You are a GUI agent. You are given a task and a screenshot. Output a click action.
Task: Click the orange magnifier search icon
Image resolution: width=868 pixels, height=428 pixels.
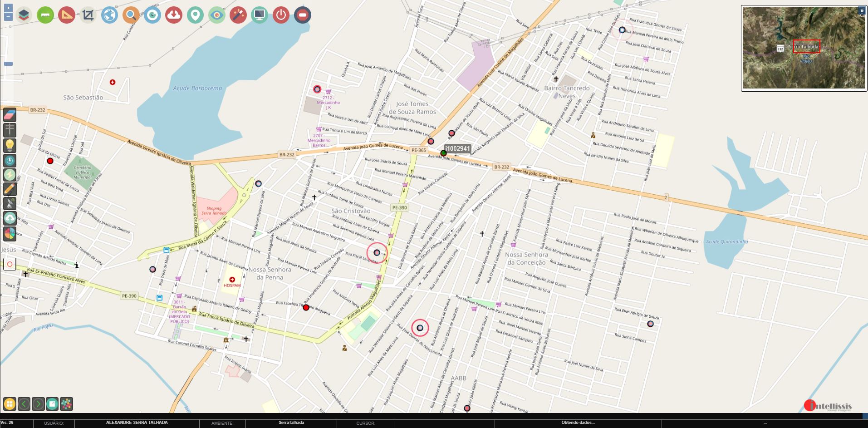pos(131,15)
